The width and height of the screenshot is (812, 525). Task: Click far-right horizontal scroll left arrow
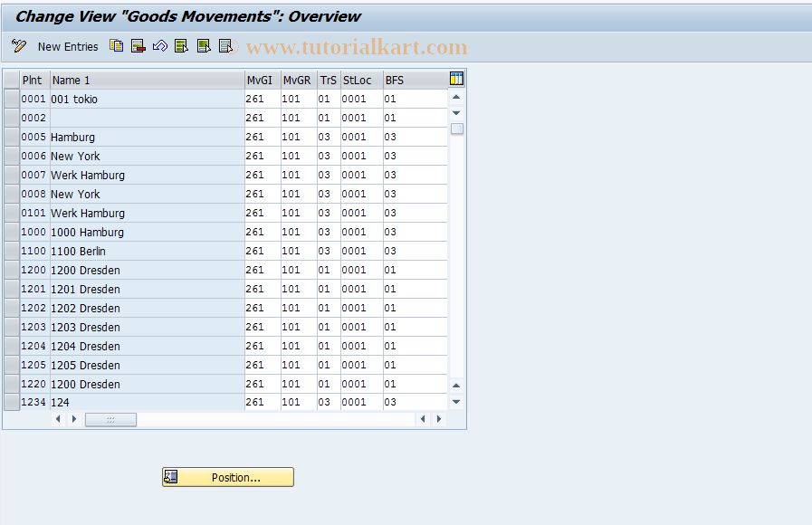click(x=423, y=419)
